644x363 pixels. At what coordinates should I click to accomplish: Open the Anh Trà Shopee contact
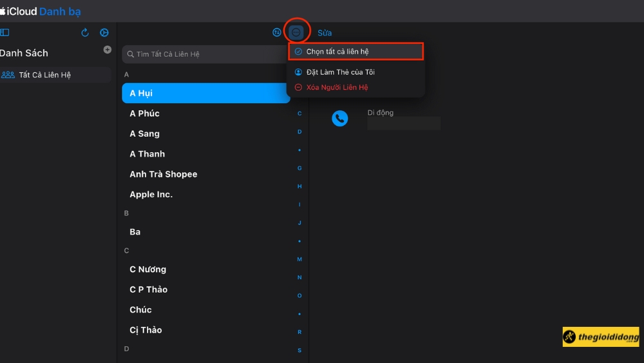tap(163, 174)
